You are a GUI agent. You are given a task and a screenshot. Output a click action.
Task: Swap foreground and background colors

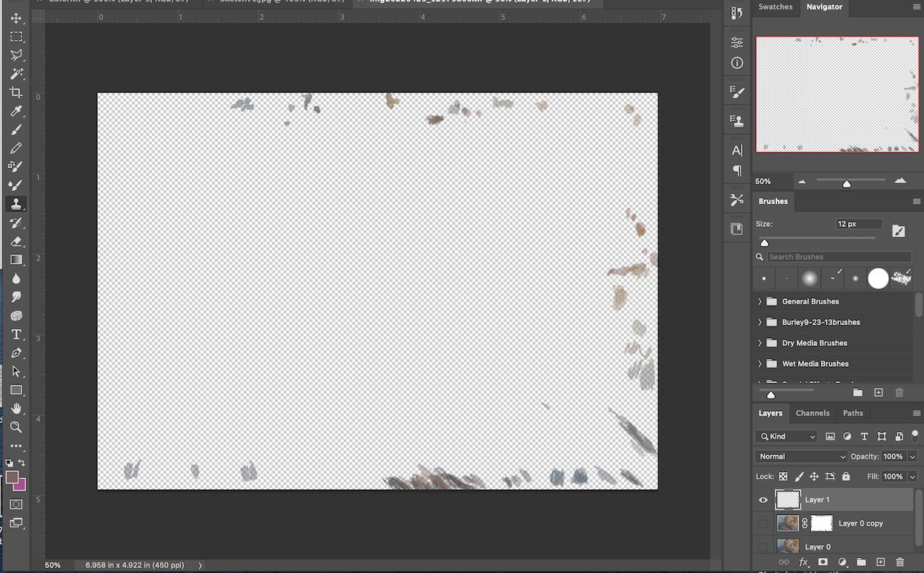(x=22, y=463)
